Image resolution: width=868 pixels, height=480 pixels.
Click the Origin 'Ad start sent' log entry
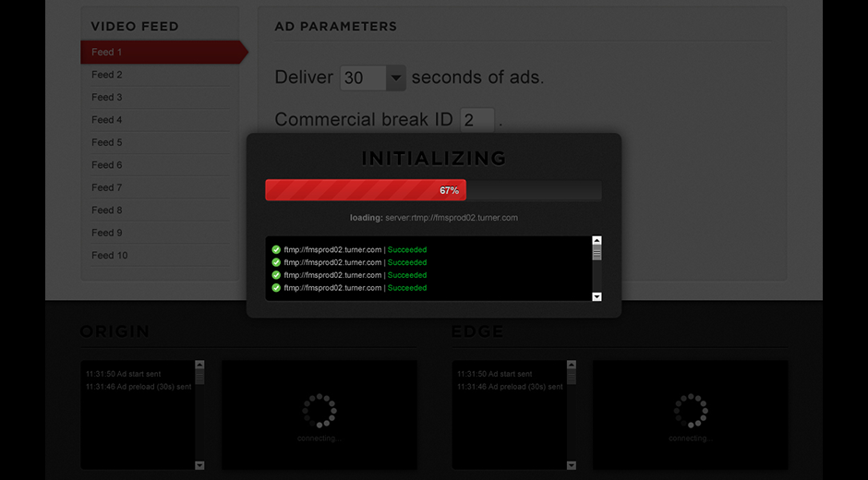(123, 374)
